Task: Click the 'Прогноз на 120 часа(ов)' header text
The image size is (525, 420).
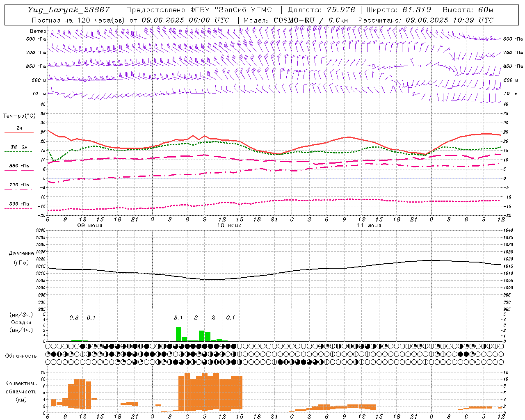Action: (x=79, y=20)
